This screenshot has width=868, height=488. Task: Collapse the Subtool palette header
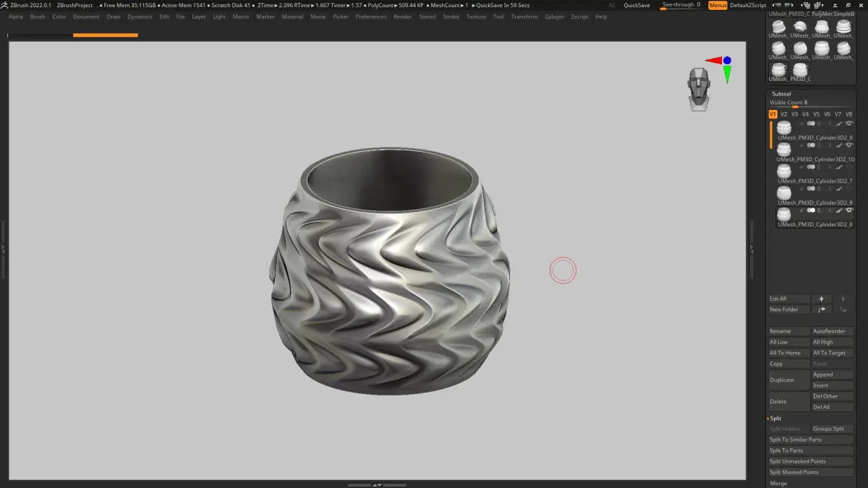pos(781,94)
